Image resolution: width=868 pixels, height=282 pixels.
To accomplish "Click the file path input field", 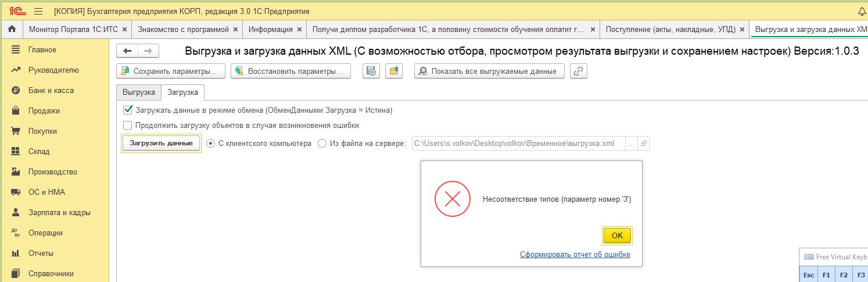I will tap(518, 143).
